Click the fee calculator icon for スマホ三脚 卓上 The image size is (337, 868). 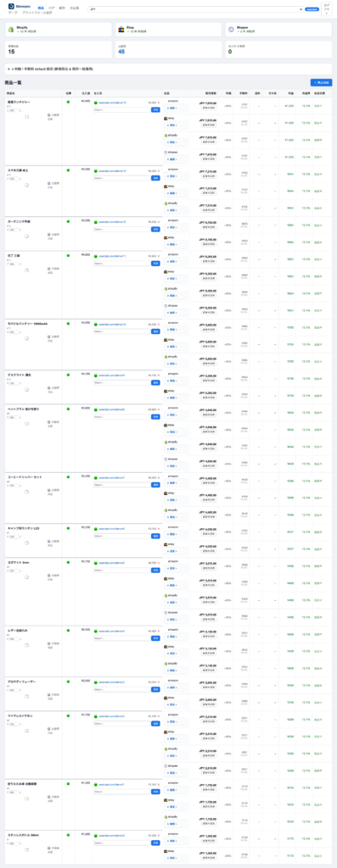coord(48,184)
